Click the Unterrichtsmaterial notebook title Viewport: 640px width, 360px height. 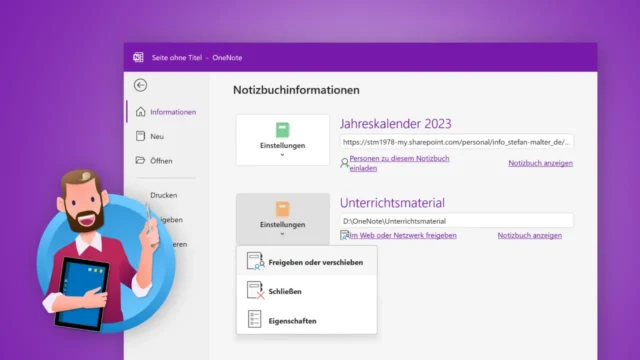[x=392, y=203]
